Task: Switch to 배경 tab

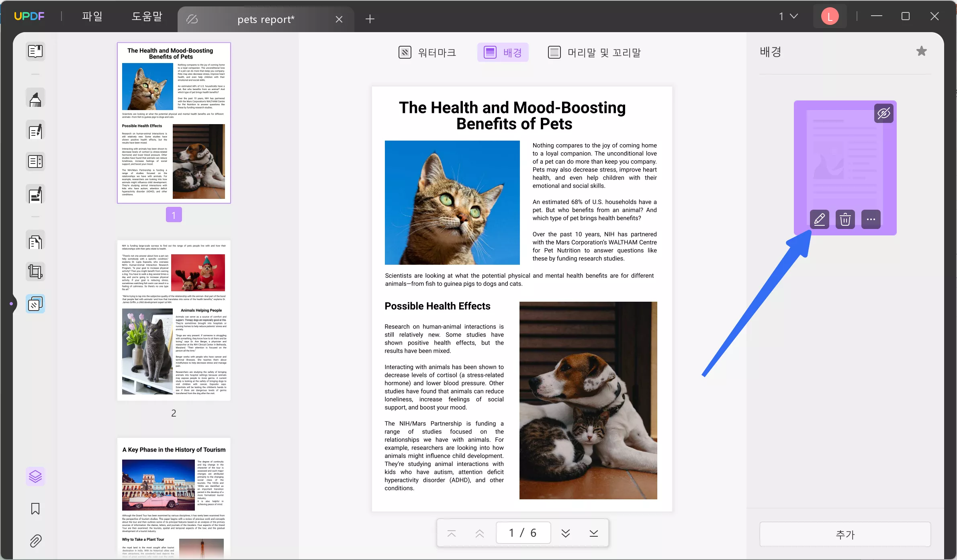Action: [503, 53]
